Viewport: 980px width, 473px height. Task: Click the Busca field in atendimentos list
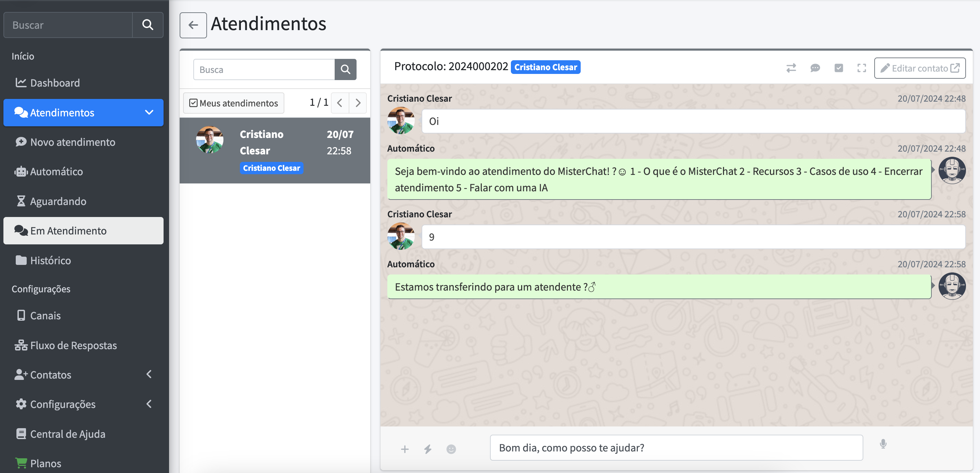point(263,69)
